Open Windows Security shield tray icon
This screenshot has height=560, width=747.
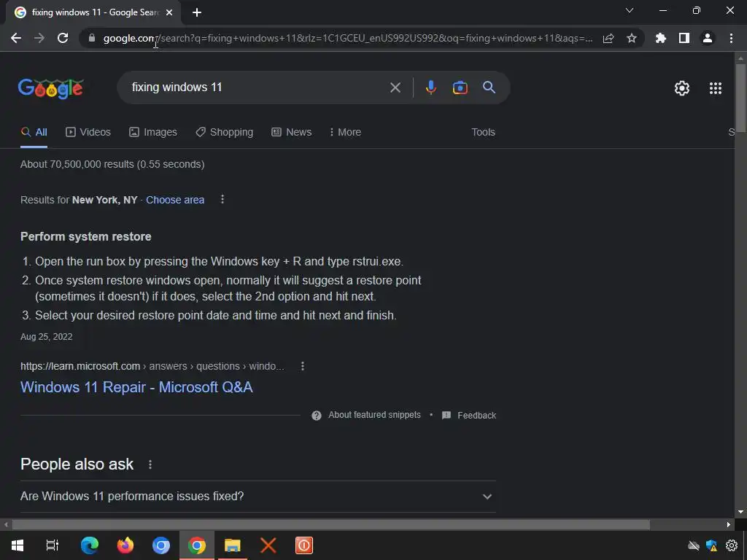click(712, 545)
